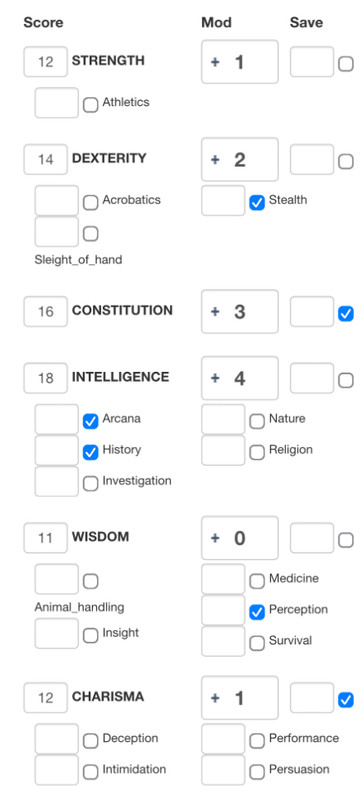This screenshot has height=800, width=363.
Task: Disable the Arcana proficiency checkbox
Action: click(90, 421)
